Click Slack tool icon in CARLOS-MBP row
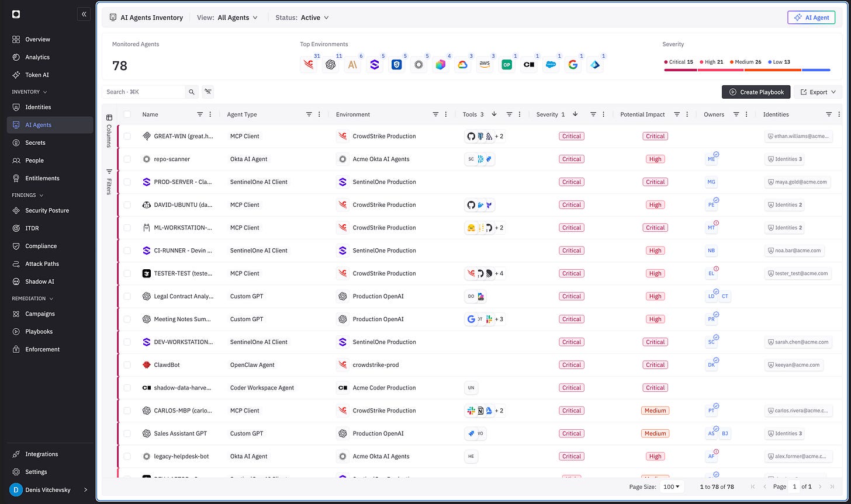The width and height of the screenshot is (851, 504). pyautogui.click(x=471, y=411)
